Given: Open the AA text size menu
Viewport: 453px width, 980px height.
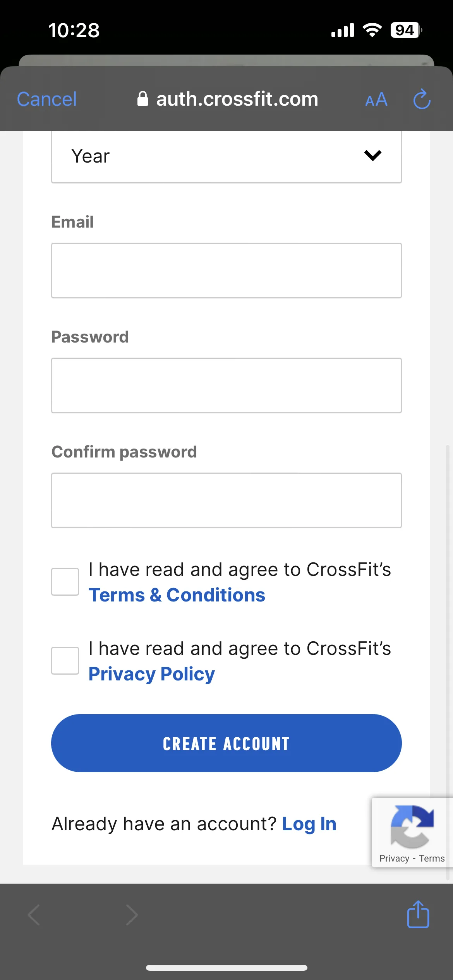Looking at the screenshot, I should tap(376, 100).
